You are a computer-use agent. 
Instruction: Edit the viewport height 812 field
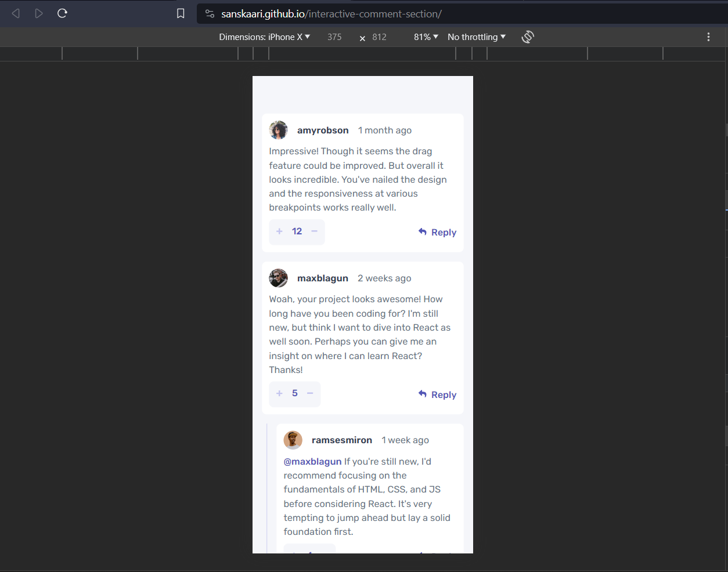coord(380,37)
